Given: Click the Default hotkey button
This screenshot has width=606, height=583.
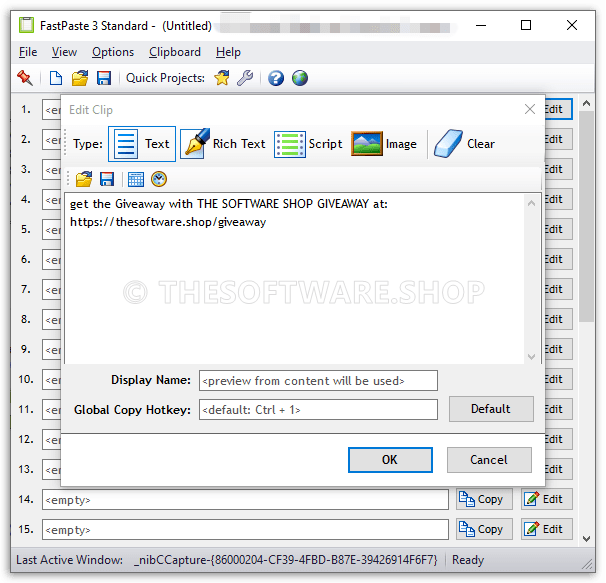Looking at the screenshot, I should pyautogui.click(x=491, y=409).
